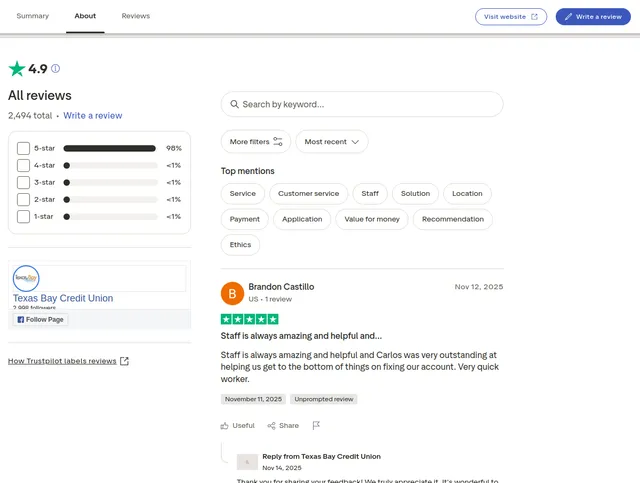Screen dimensions: 640x483
Task: Click the green Trustpilot star rating
Action: point(17,69)
